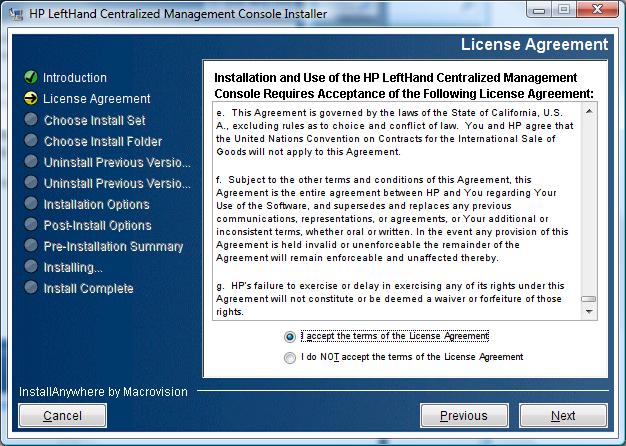Click the yellow arrow icon beside License Agreement
The image size is (626, 446).
(31, 98)
